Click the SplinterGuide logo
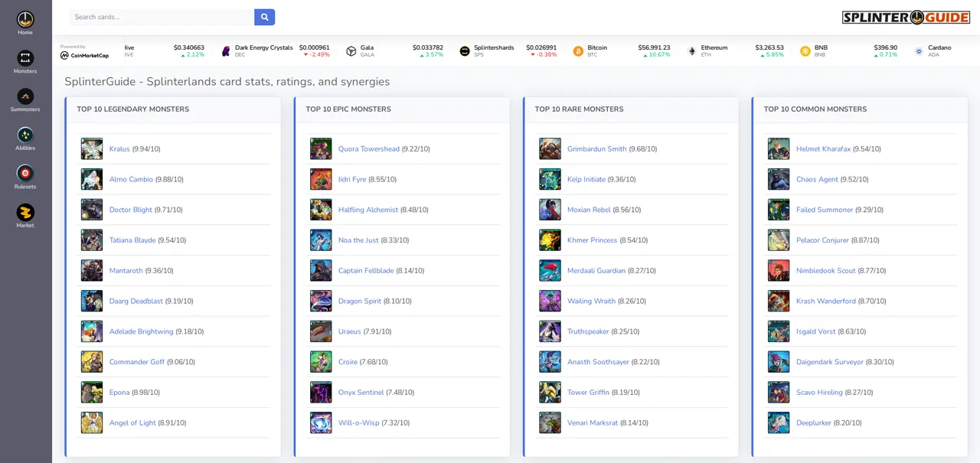Viewport: 980px width, 463px height. 906,17
